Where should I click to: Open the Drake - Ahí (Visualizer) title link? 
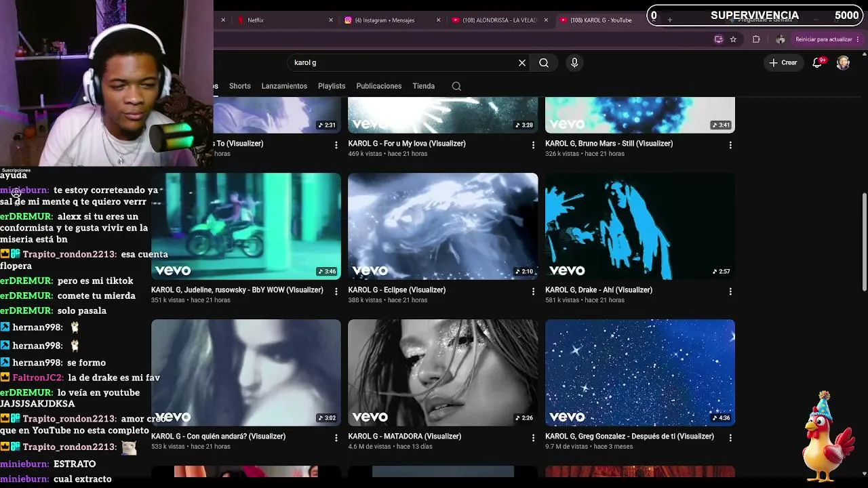[599, 290]
